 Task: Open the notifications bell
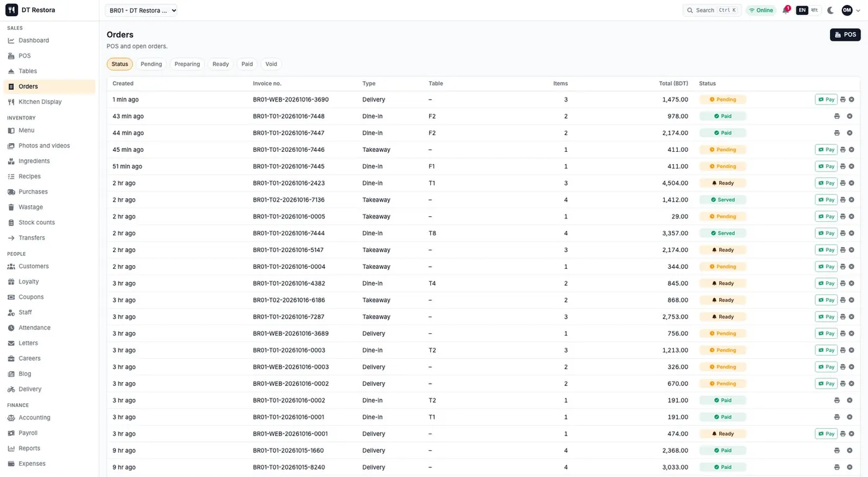[786, 11]
